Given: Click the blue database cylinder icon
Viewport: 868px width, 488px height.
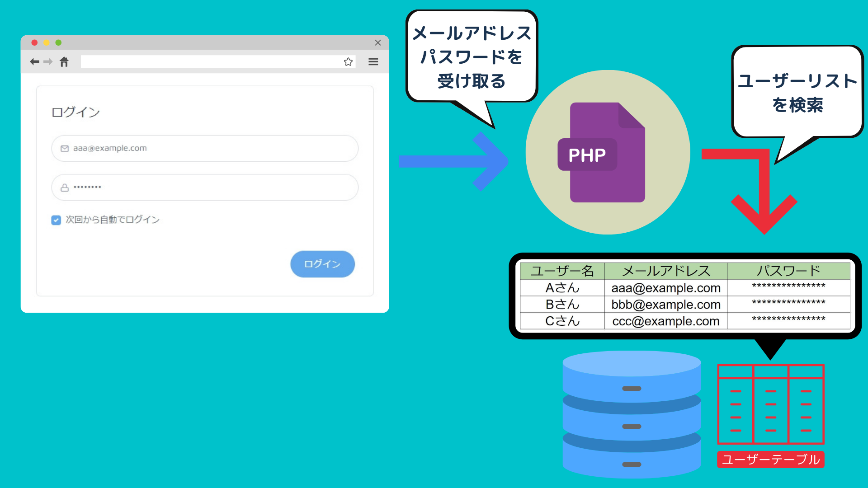Looking at the screenshot, I should coord(632,414).
